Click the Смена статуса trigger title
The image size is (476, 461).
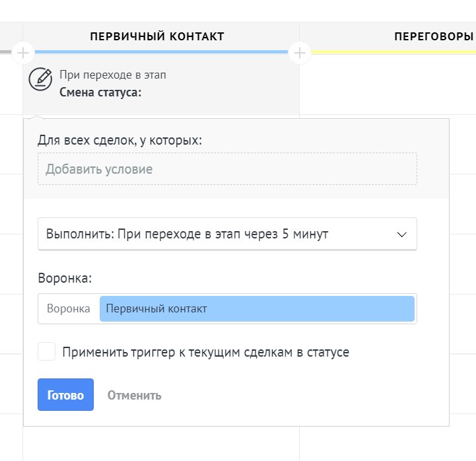click(x=100, y=92)
